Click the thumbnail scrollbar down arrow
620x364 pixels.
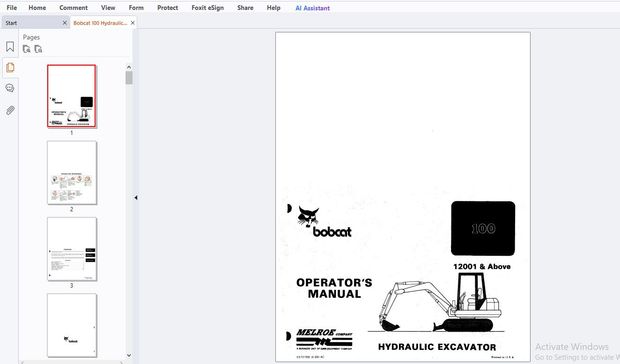point(129,355)
